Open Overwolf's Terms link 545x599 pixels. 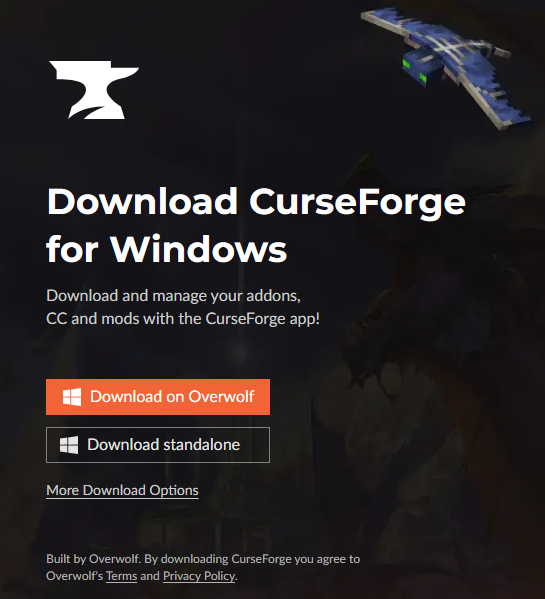point(121,576)
